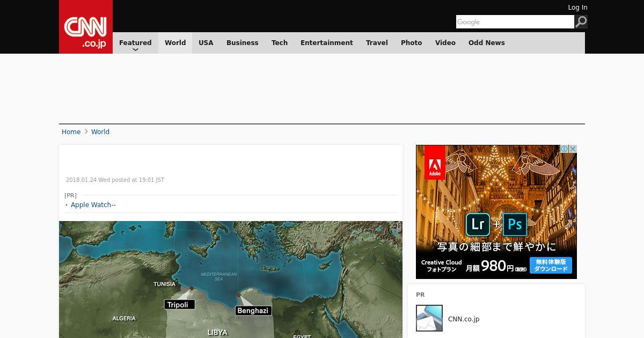Click the Libya map image
Image resolution: width=644 pixels, height=338 pixels.
pos(231,280)
